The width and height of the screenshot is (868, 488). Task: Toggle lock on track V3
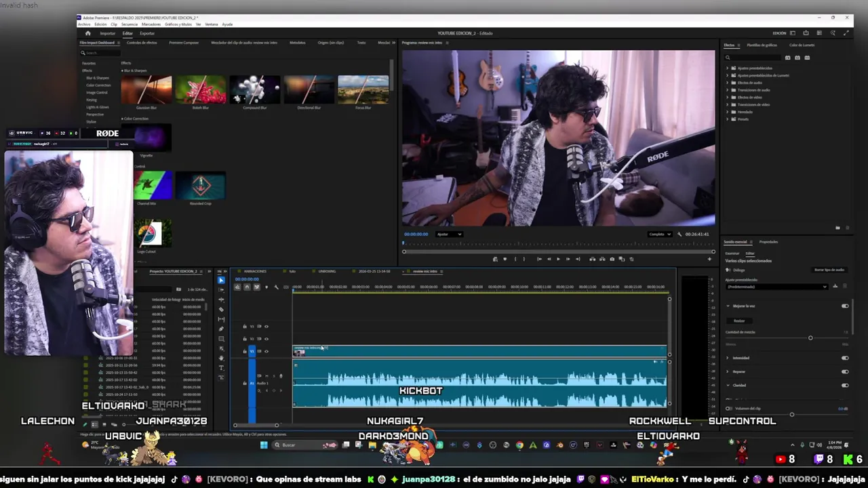(245, 327)
